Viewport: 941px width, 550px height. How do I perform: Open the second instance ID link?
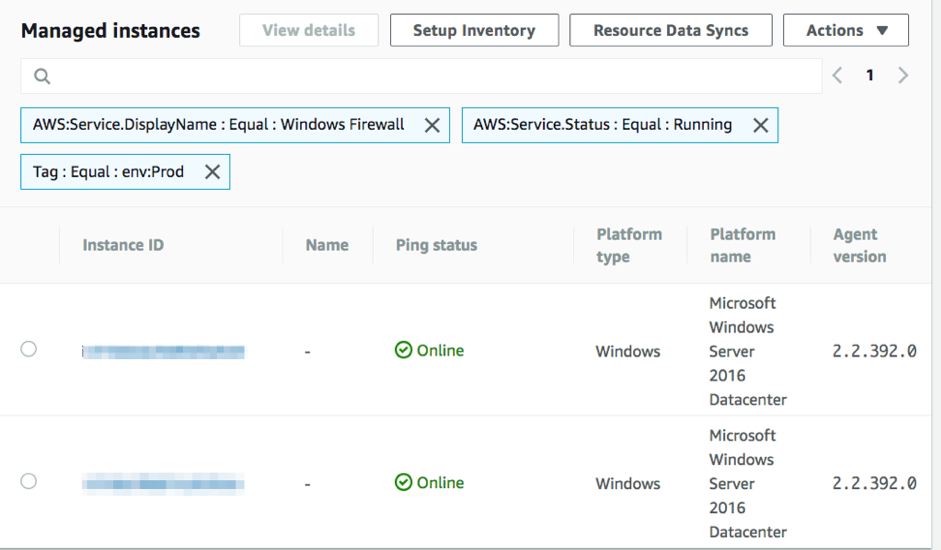(163, 485)
